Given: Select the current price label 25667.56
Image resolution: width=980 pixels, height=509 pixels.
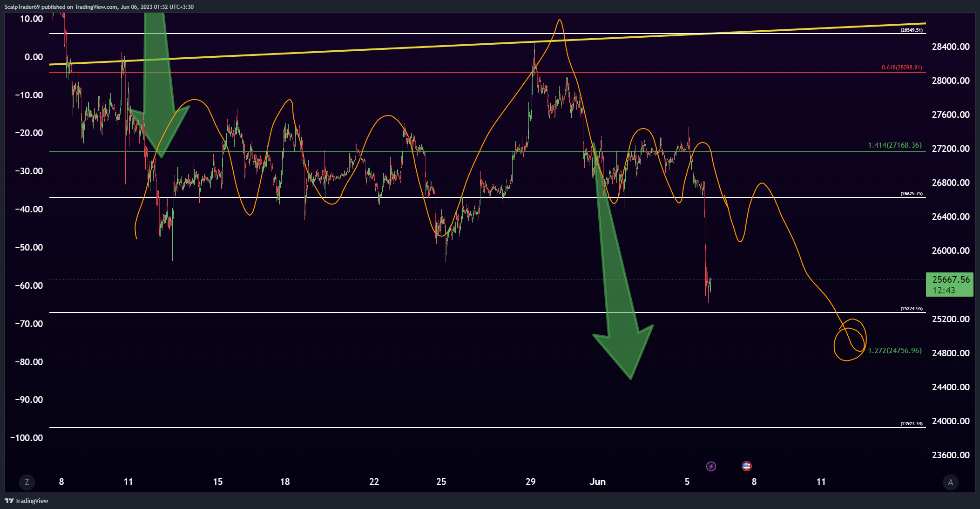Looking at the screenshot, I should pyautogui.click(x=951, y=279).
